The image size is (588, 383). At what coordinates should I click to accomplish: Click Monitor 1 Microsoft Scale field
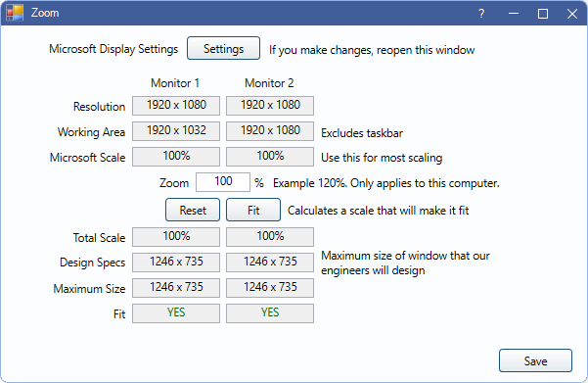[x=176, y=157]
